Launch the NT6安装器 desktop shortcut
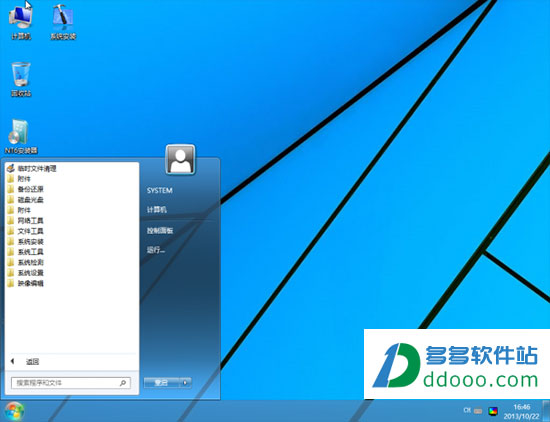 21,137
